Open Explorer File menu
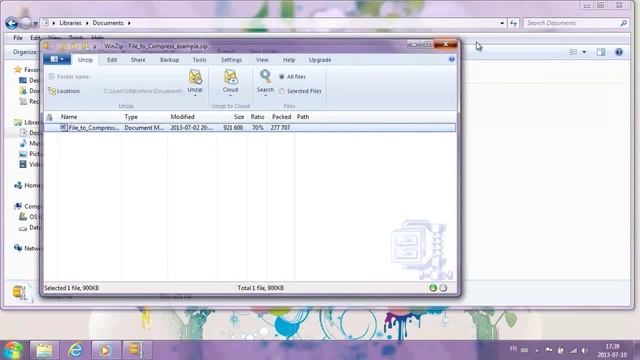The width and height of the screenshot is (640, 360). (x=18, y=38)
